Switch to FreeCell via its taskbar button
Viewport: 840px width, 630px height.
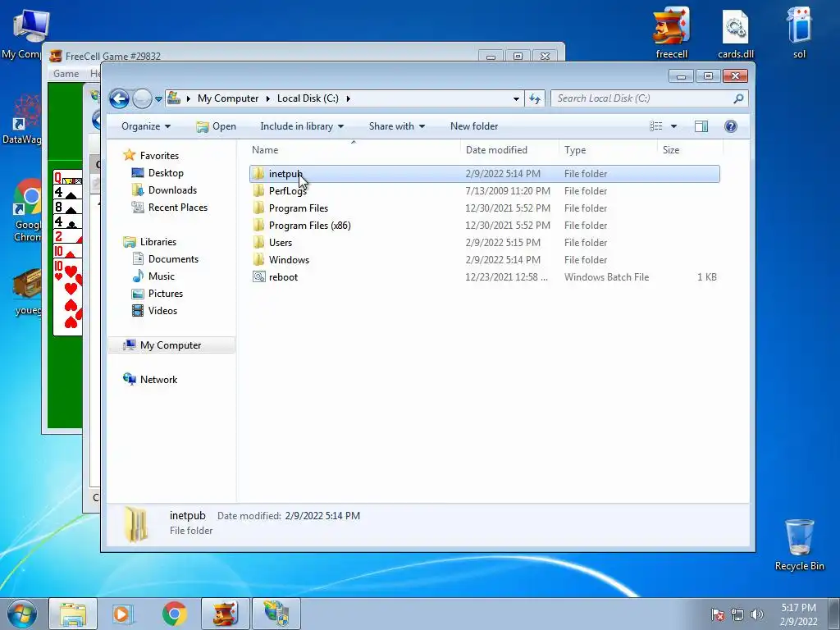(x=226, y=614)
